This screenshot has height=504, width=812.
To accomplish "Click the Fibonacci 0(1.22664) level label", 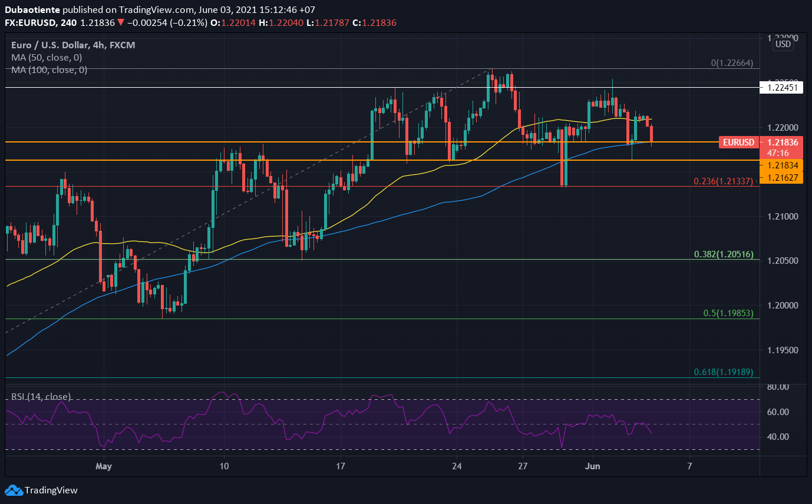I will [732, 63].
